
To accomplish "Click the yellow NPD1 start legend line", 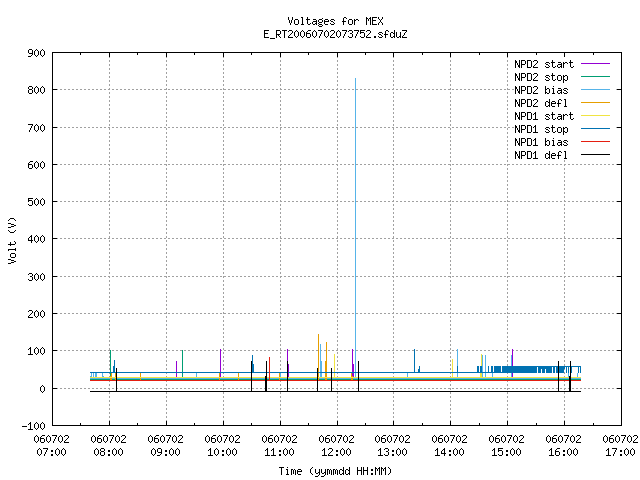I will 596,116.
